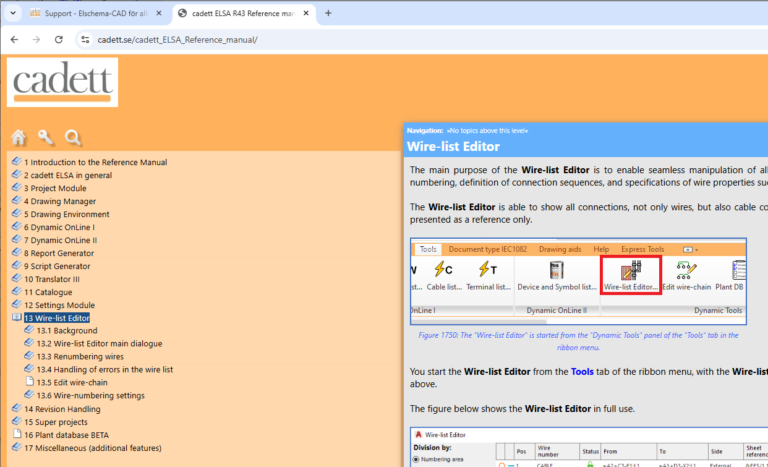
Task: Open topic 5 Drawing Environment
Action: [x=67, y=214]
